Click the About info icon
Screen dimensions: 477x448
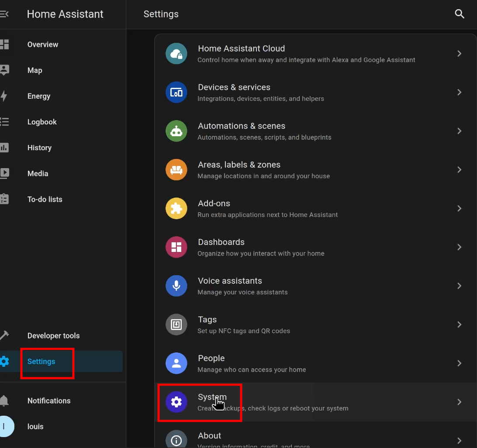click(176, 438)
